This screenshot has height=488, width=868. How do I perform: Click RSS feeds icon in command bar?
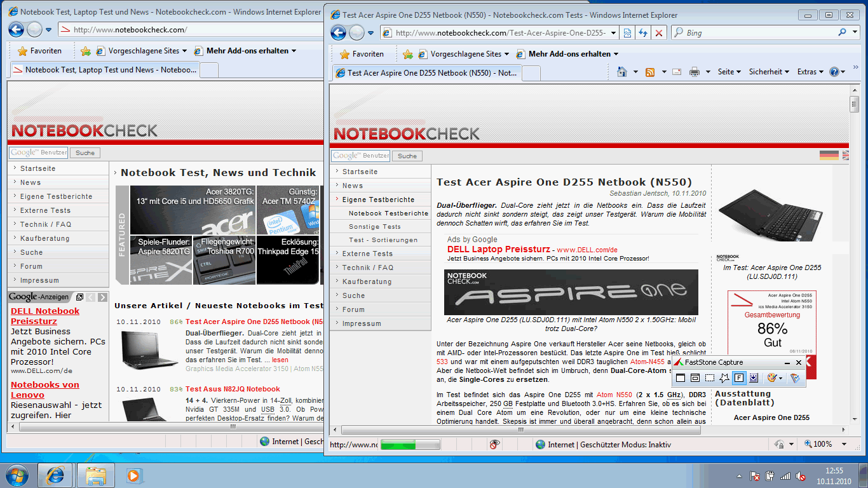(x=650, y=72)
